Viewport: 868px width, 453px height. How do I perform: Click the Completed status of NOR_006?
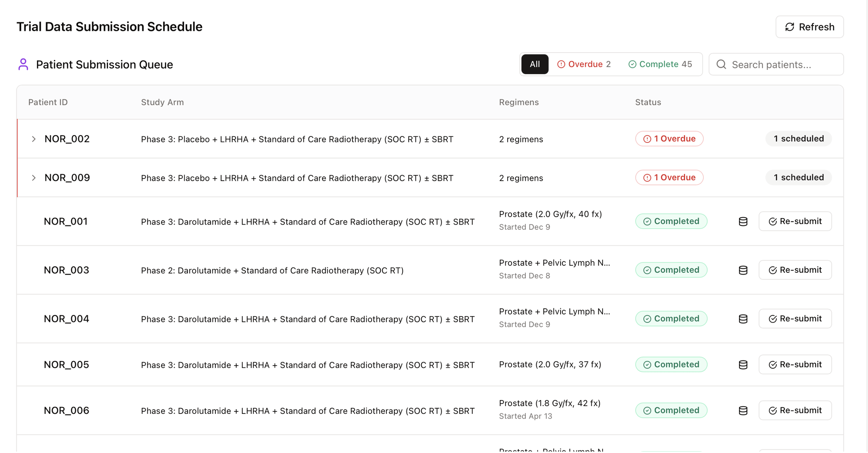[671, 410]
